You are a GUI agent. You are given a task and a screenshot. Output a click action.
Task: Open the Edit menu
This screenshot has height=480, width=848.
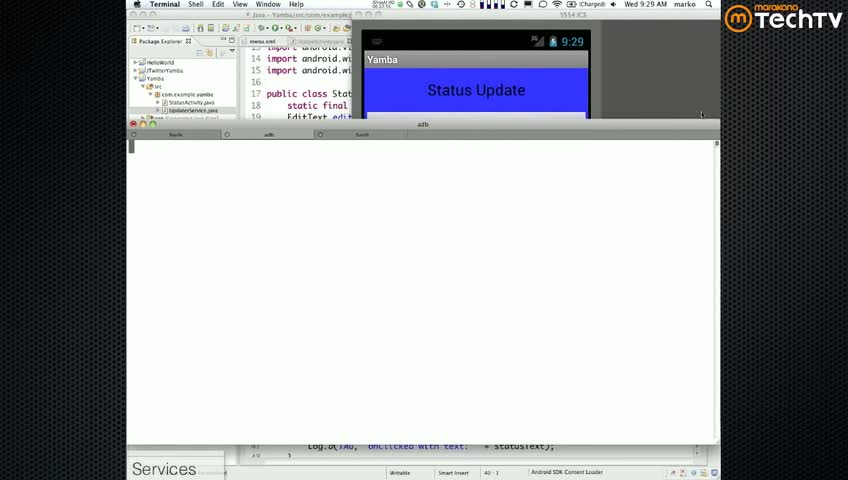tap(218, 4)
